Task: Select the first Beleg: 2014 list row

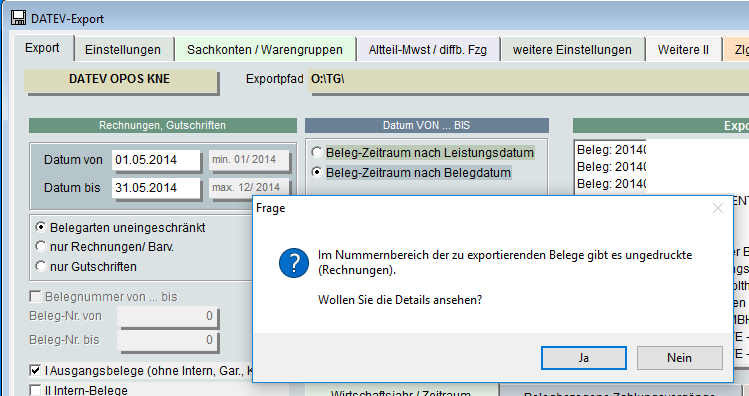Action: click(611, 150)
